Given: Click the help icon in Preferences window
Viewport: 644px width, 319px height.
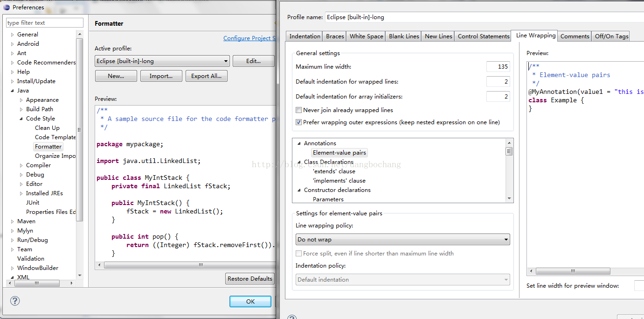Looking at the screenshot, I should (15, 301).
